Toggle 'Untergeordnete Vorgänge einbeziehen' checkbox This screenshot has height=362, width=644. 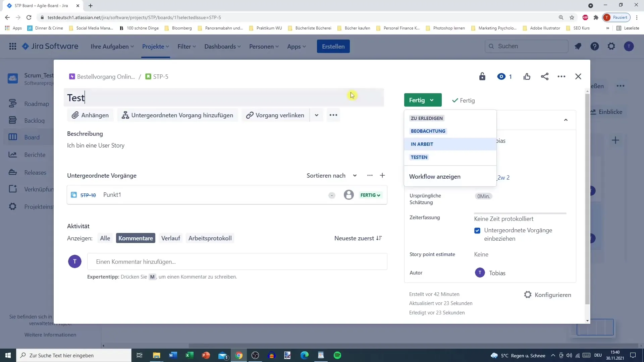pyautogui.click(x=478, y=230)
